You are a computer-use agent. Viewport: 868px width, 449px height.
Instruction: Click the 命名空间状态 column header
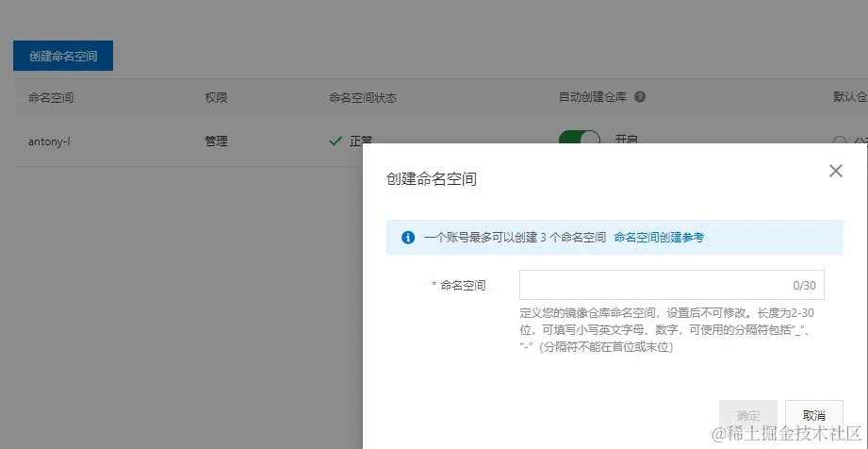[x=363, y=98]
